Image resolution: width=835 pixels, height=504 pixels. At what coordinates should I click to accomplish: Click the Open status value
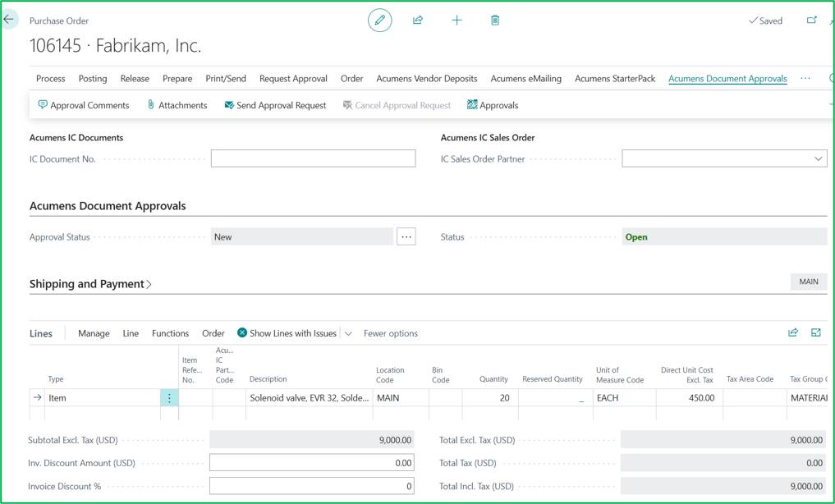[x=636, y=237]
